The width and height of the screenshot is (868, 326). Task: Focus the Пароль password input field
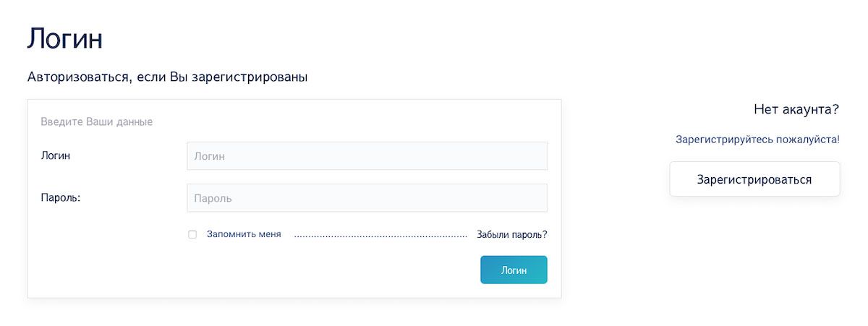pos(367,198)
